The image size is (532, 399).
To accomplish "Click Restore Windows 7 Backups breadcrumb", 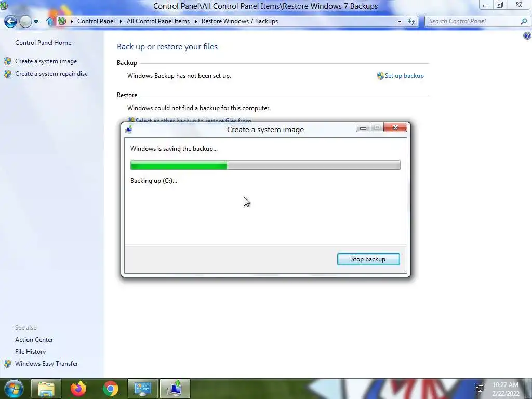I will (x=240, y=21).
